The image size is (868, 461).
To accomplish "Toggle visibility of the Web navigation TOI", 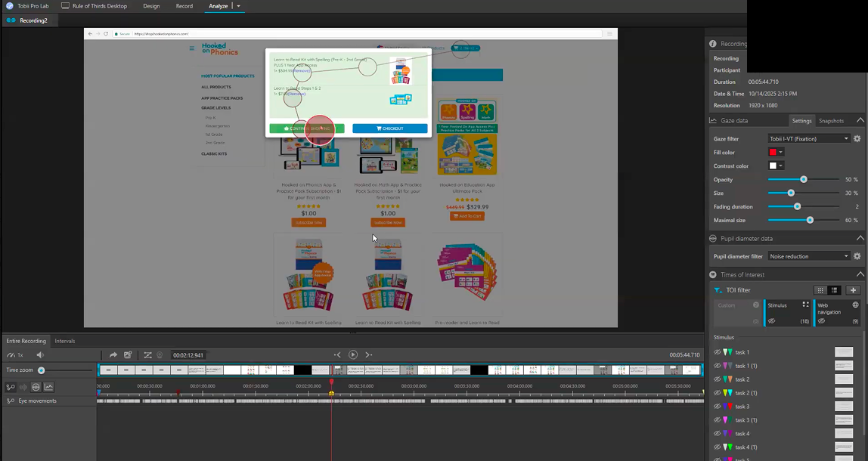I will 822,320.
